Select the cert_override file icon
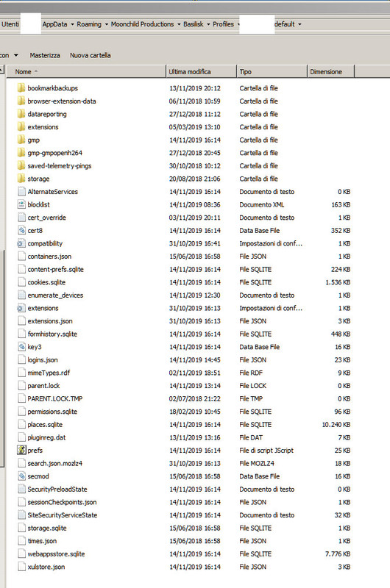The height and width of the screenshot is (588, 390). click(x=22, y=218)
